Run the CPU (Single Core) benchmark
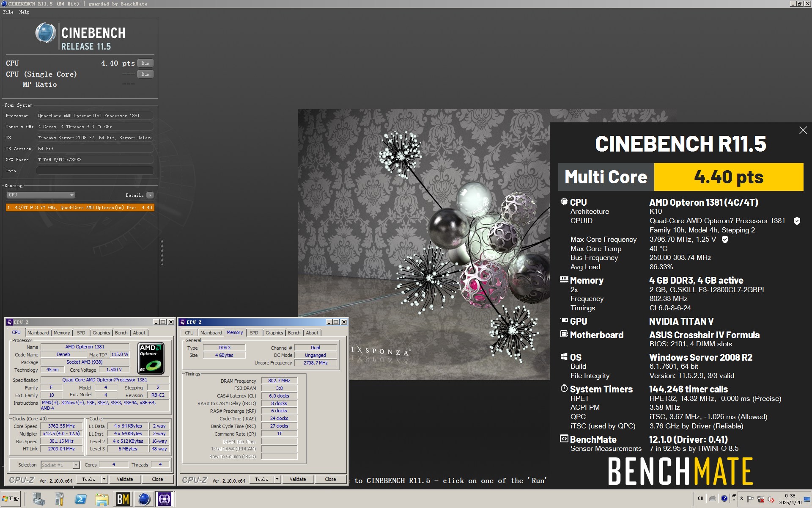This screenshot has height=508, width=812. coord(145,74)
